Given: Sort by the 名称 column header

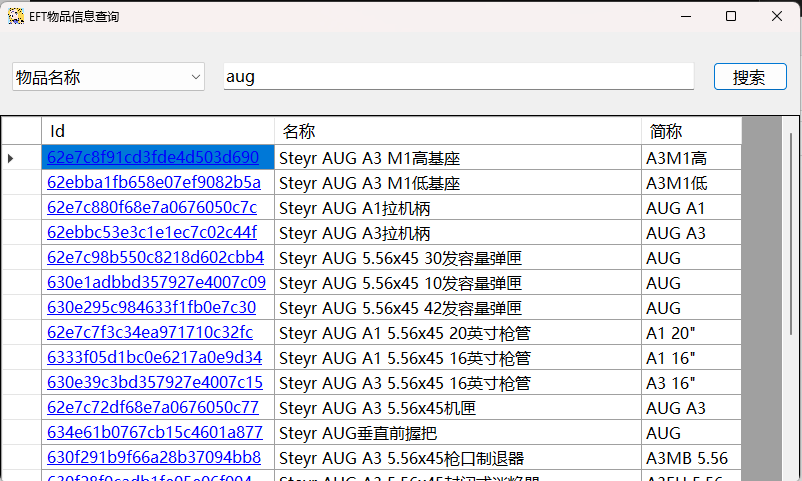Looking at the screenshot, I should [x=458, y=131].
